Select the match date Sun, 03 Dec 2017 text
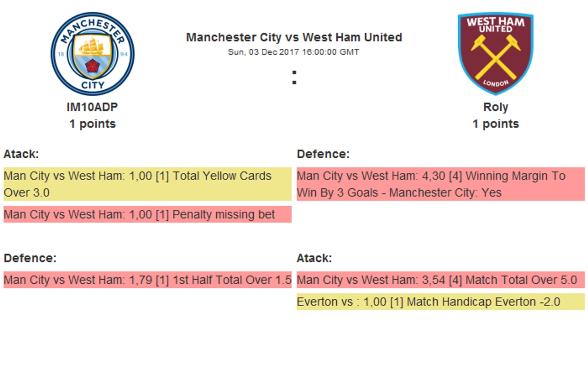 tap(294, 52)
